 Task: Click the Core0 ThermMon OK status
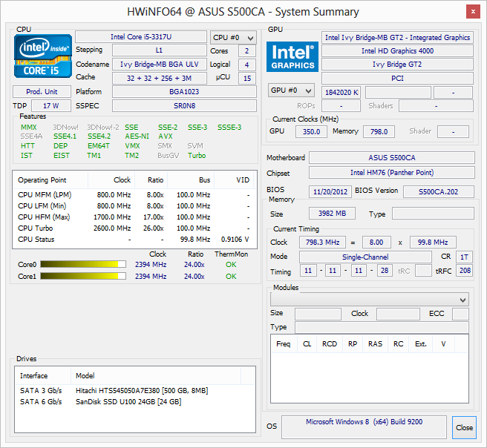(231, 265)
